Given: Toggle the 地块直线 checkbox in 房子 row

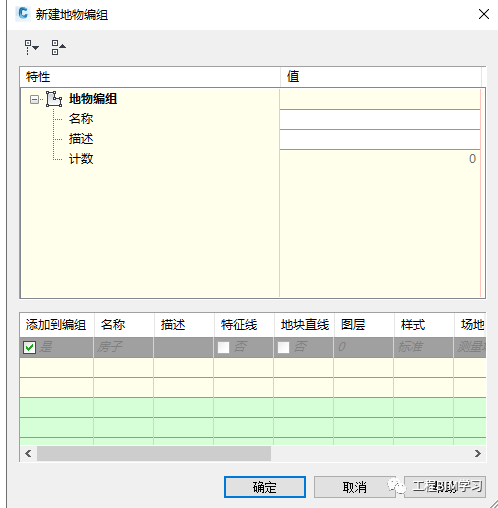Looking at the screenshot, I should coord(283,347).
